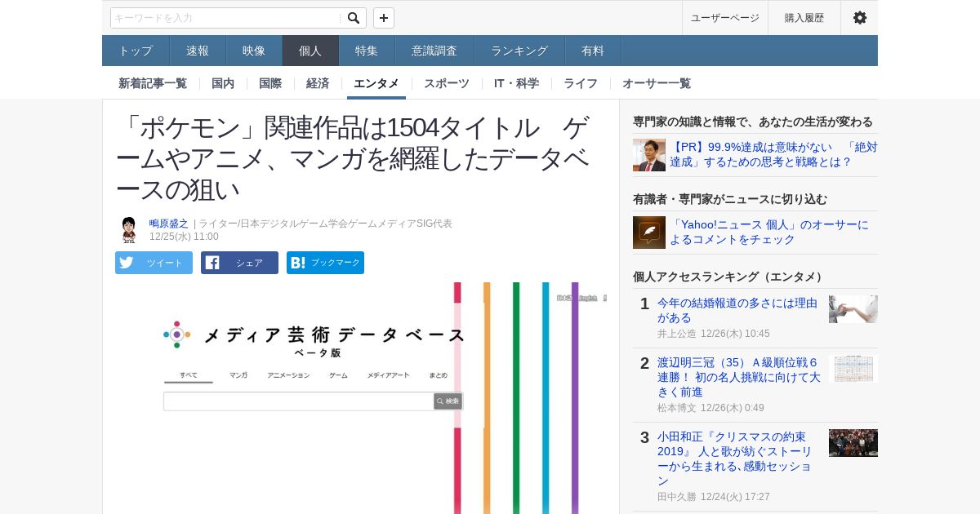Click the PR article man thumbnail
Image resolution: width=980 pixels, height=514 pixels.
[649, 155]
